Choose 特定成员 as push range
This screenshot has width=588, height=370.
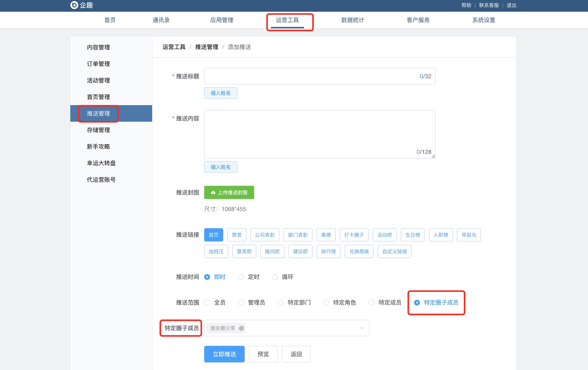click(371, 302)
